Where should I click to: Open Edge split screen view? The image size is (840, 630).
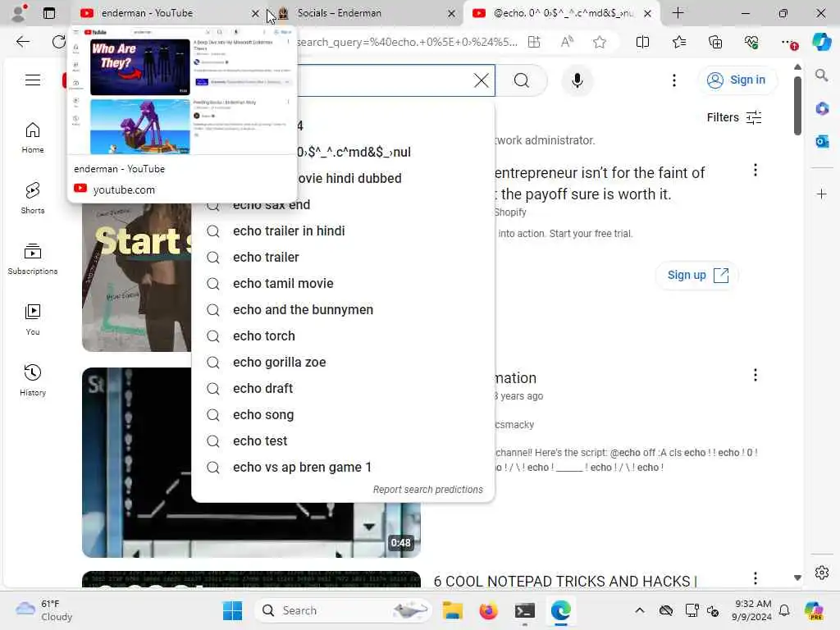click(642, 42)
